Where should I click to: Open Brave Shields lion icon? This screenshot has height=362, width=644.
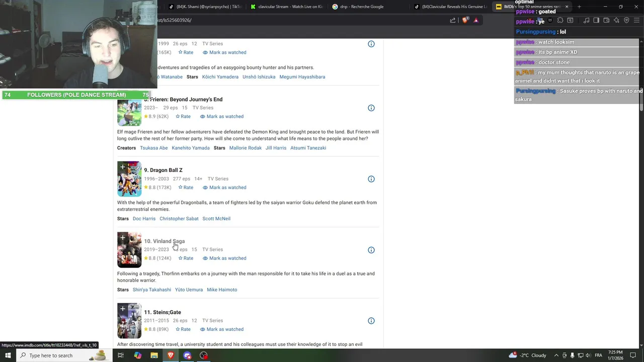pos(465,20)
